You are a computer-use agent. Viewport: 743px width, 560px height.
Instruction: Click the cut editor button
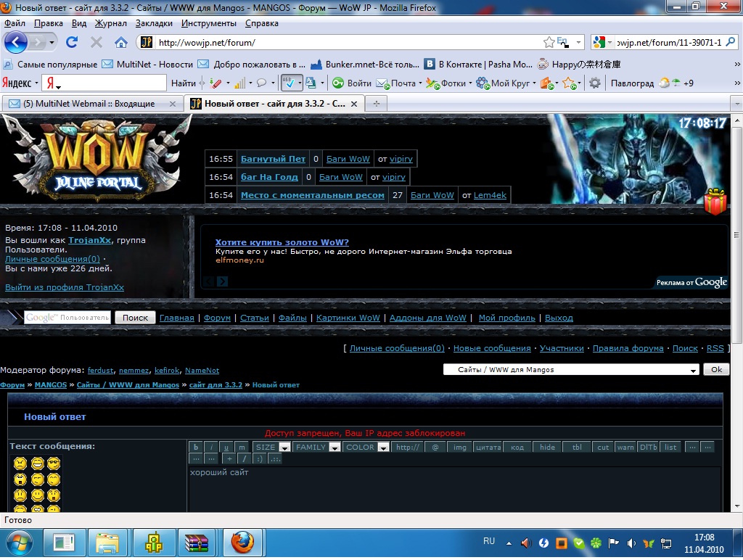tap(603, 447)
